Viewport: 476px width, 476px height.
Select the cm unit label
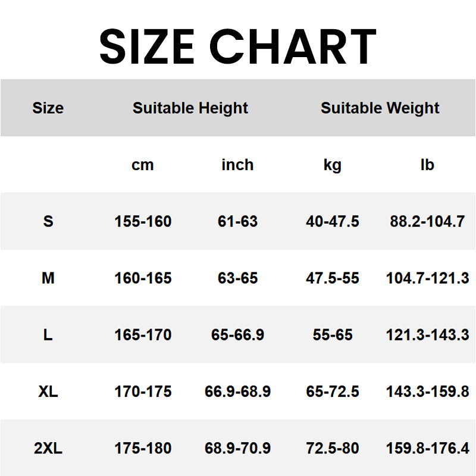pos(142,165)
